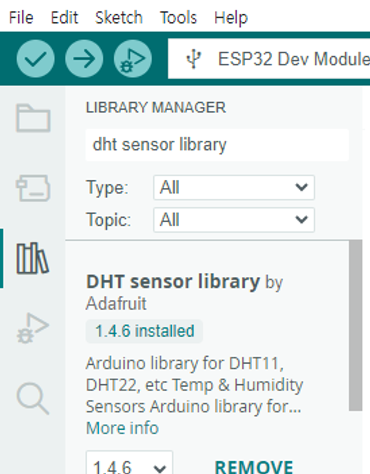This screenshot has width=370, height=474.
Task: Expand the Topic filter dropdown
Action: (x=234, y=220)
